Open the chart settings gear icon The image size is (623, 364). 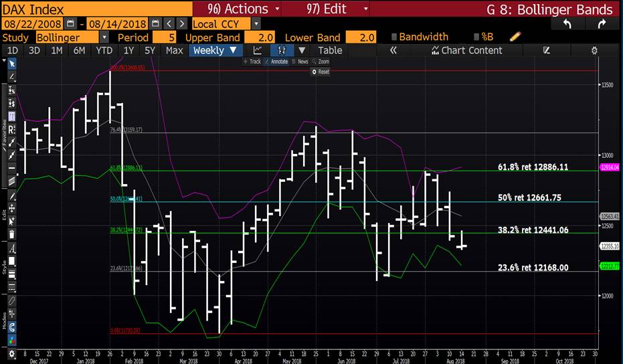point(594,50)
